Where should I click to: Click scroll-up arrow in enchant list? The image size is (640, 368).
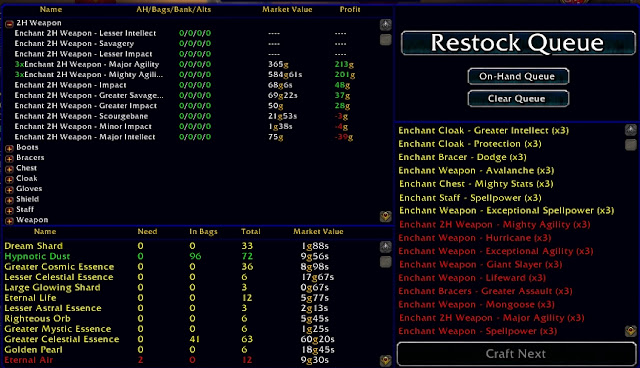pos(386,25)
